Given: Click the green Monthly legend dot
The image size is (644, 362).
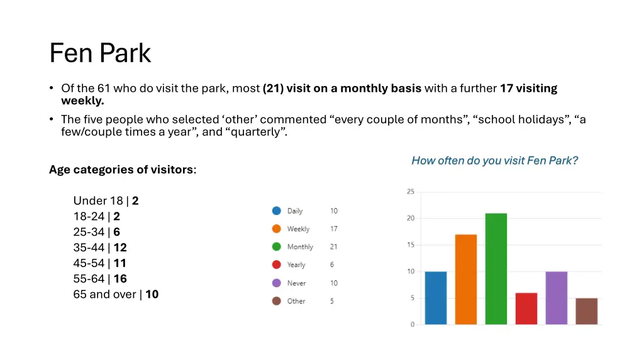Looking at the screenshot, I should [x=277, y=246].
